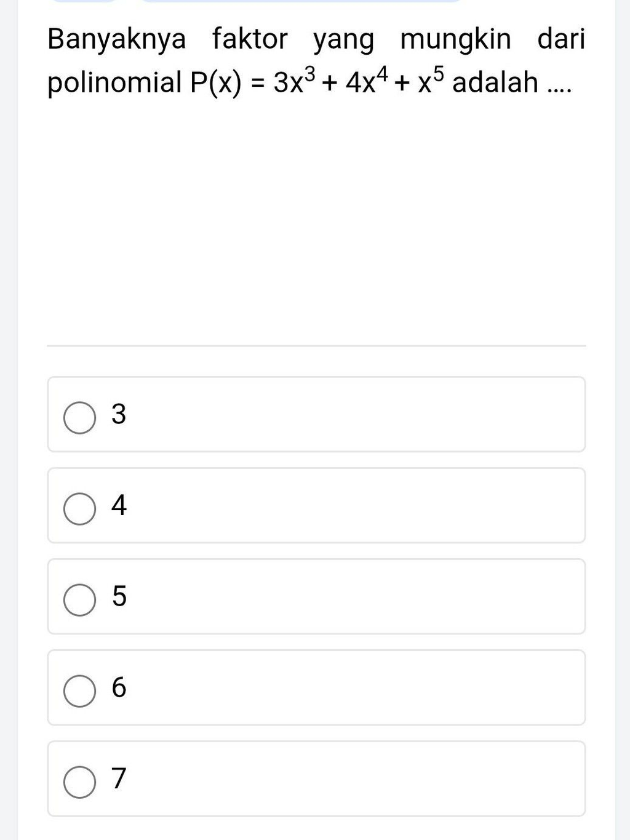Click the word "adalah" in the question
630x840 pixels.
[495, 82]
